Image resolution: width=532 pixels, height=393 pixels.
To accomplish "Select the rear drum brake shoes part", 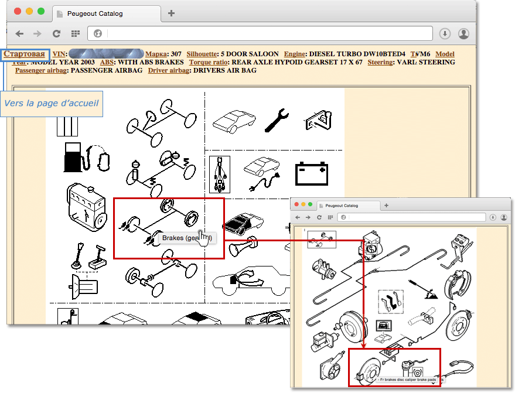I will [458, 284].
